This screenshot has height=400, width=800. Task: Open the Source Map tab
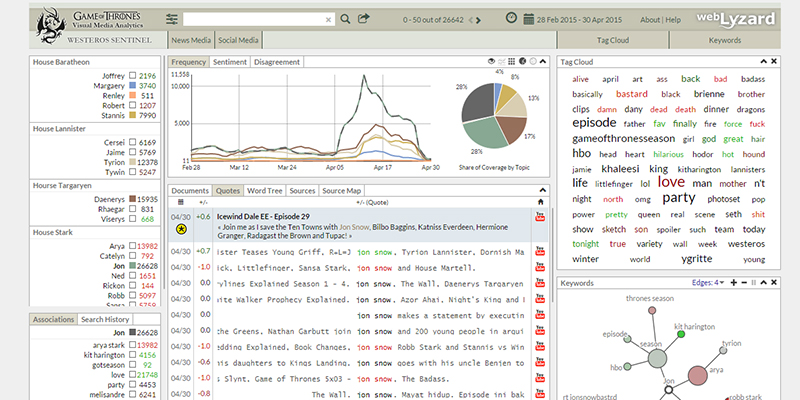pyautogui.click(x=341, y=190)
